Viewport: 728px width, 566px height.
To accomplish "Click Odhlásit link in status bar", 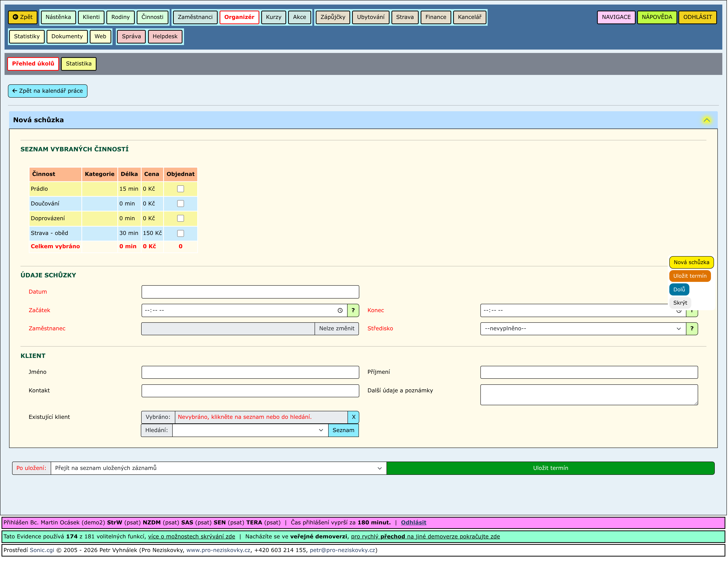I will coord(413,523).
